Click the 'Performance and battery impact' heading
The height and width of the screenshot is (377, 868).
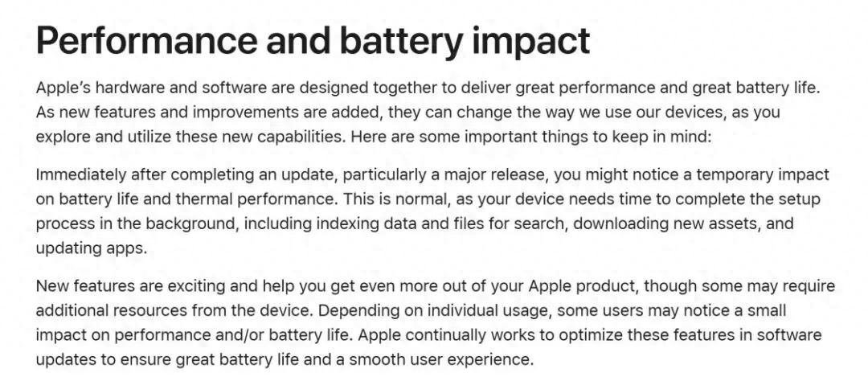coord(313,40)
